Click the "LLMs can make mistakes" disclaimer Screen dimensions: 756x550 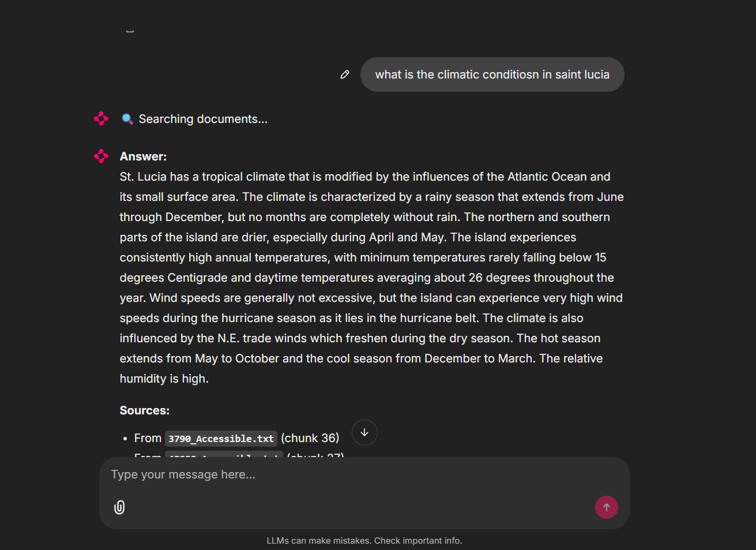pyautogui.click(x=364, y=541)
